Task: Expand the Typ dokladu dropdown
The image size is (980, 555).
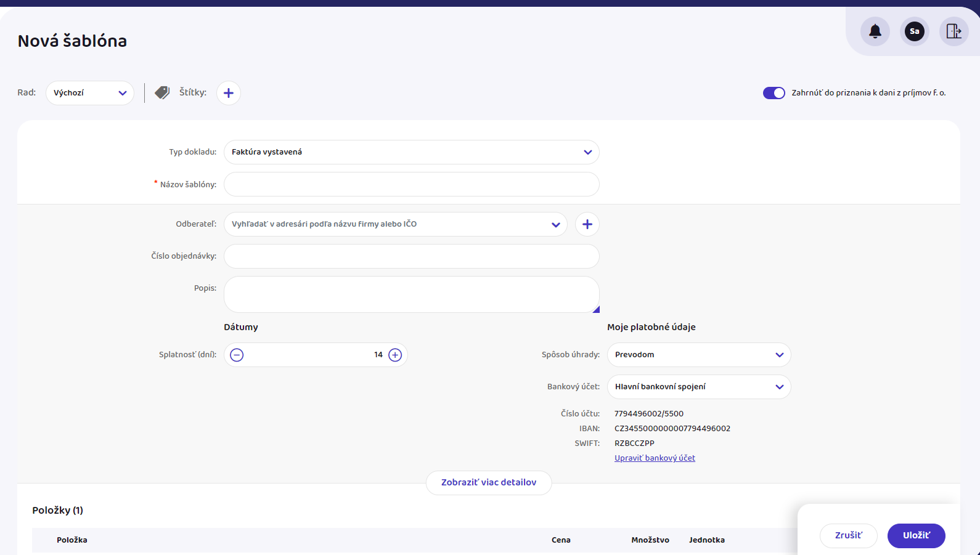Action: (x=411, y=152)
